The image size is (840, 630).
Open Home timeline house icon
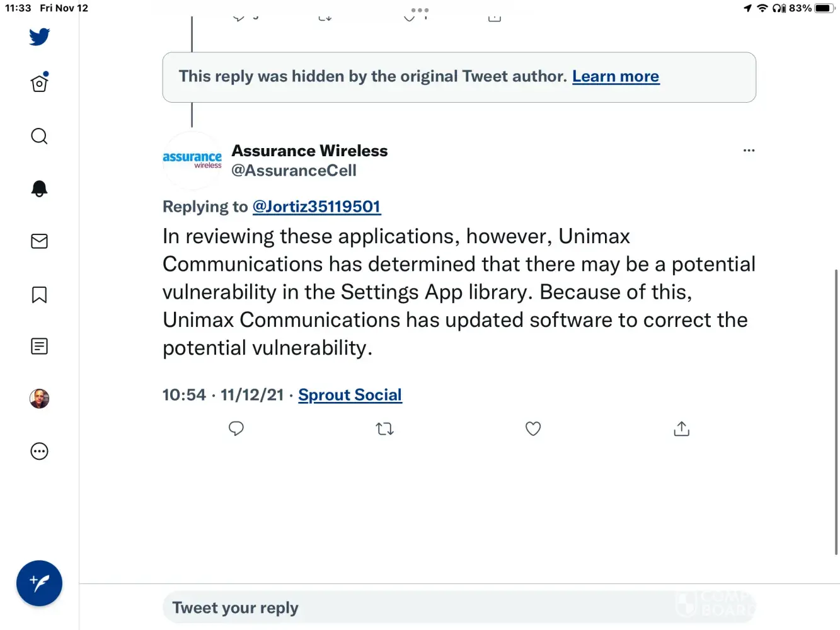click(x=39, y=83)
